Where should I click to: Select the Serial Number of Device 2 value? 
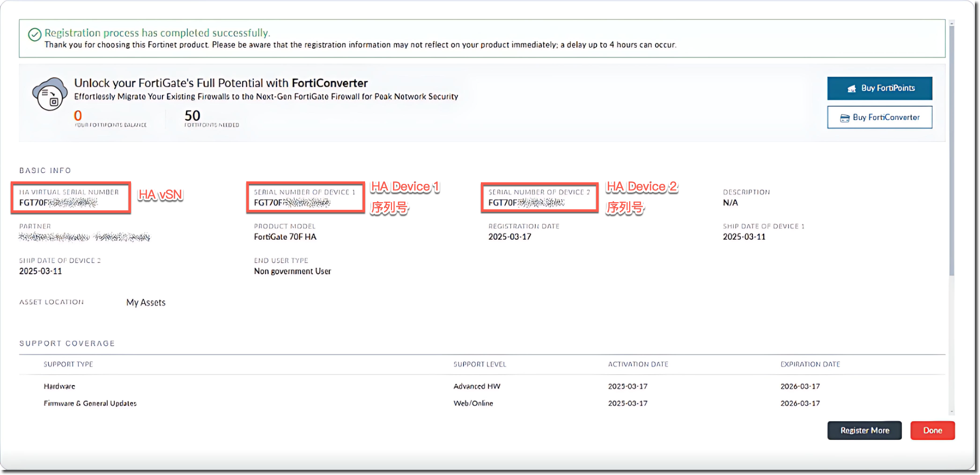[526, 203]
